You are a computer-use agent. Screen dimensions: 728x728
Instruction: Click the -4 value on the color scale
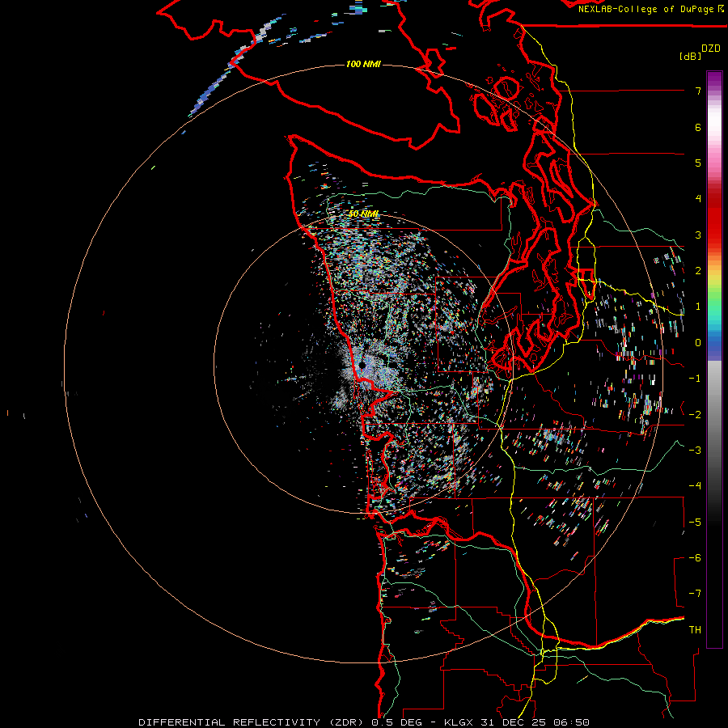(695, 486)
